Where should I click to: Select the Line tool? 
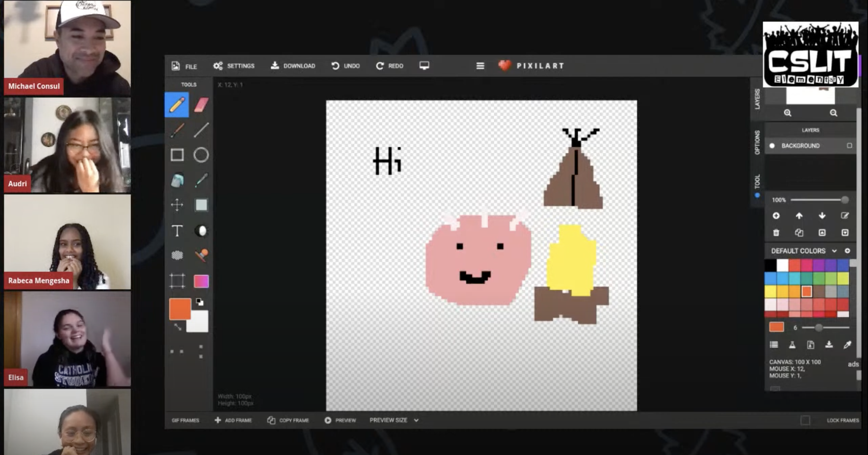click(x=201, y=130)
